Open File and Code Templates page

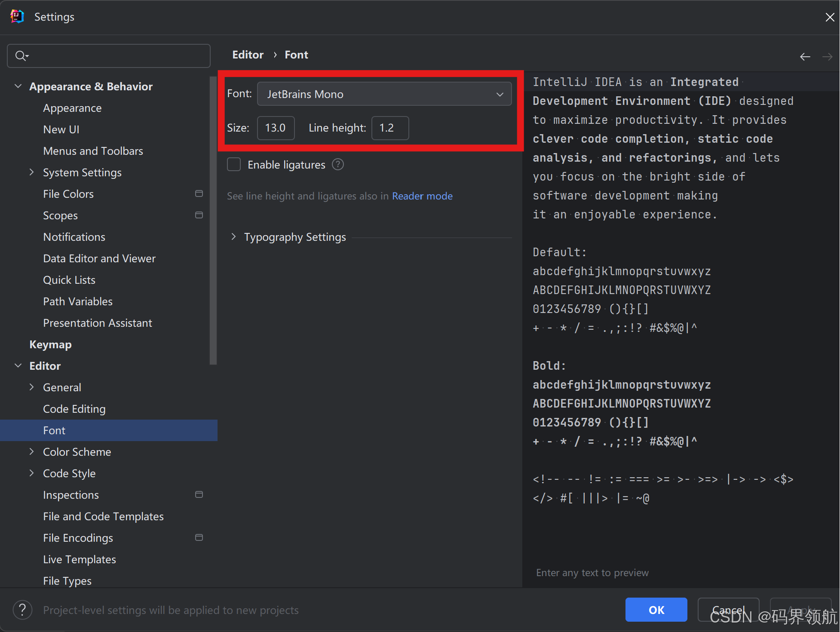[103, 516]
